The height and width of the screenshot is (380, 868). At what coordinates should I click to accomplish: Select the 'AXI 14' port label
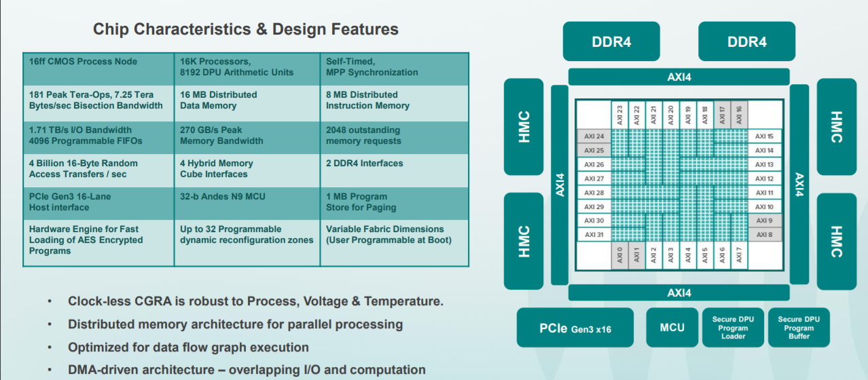765,151
